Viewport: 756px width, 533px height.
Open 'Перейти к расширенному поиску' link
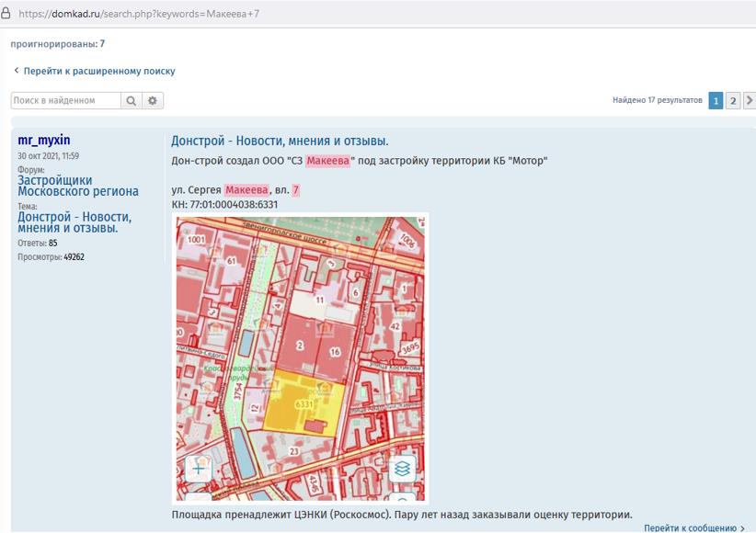point(98,71)
